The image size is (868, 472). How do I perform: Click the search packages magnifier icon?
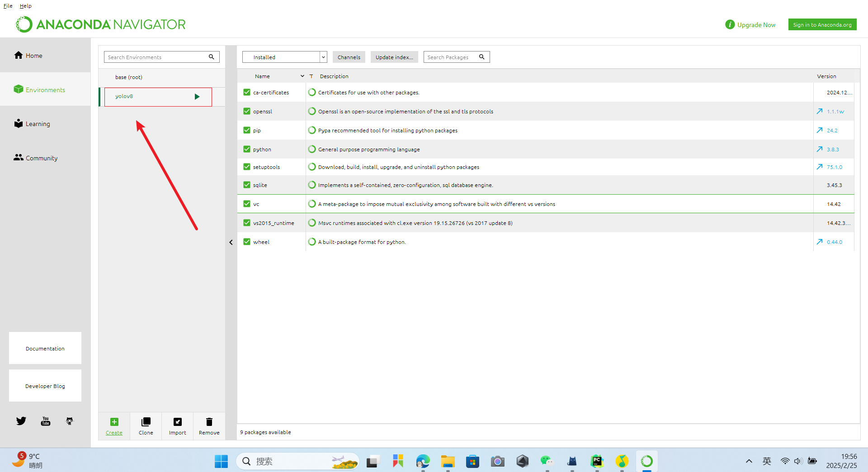click(482, 57)
